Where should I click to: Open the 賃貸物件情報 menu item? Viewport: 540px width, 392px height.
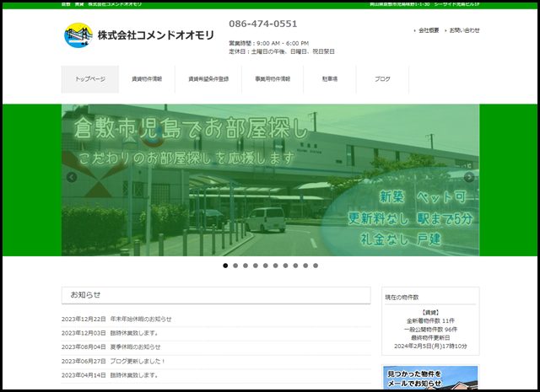point(147,79)
